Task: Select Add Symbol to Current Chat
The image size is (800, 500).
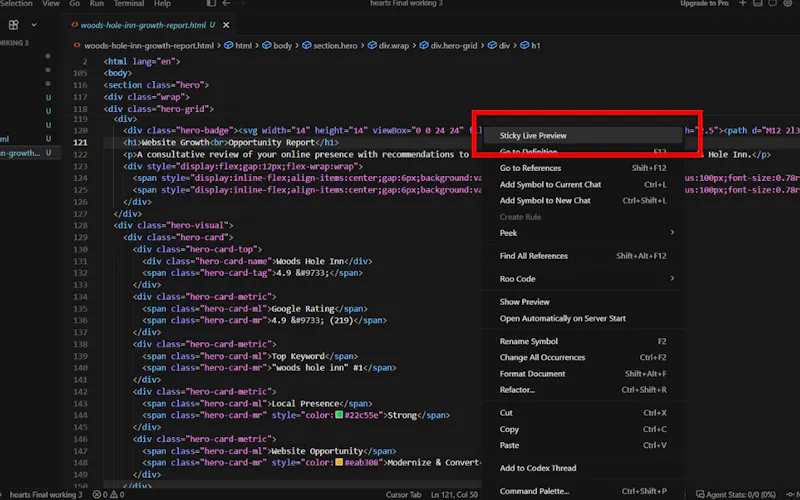Action: [583, 184]
